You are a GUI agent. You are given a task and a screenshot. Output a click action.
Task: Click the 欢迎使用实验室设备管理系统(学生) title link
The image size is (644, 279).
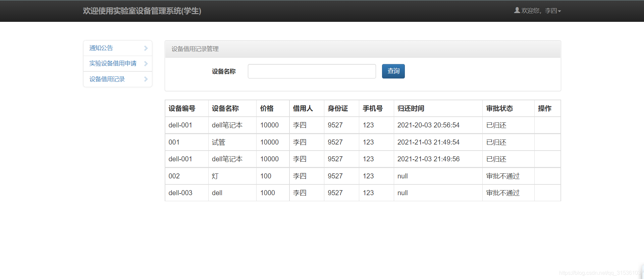(142, 11)
